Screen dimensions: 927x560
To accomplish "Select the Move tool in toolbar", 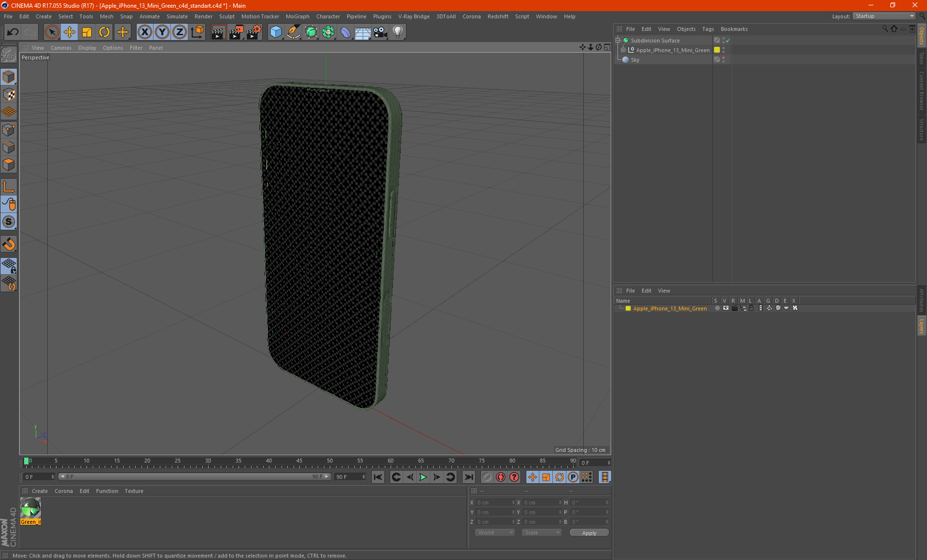I will pos(70,32).
